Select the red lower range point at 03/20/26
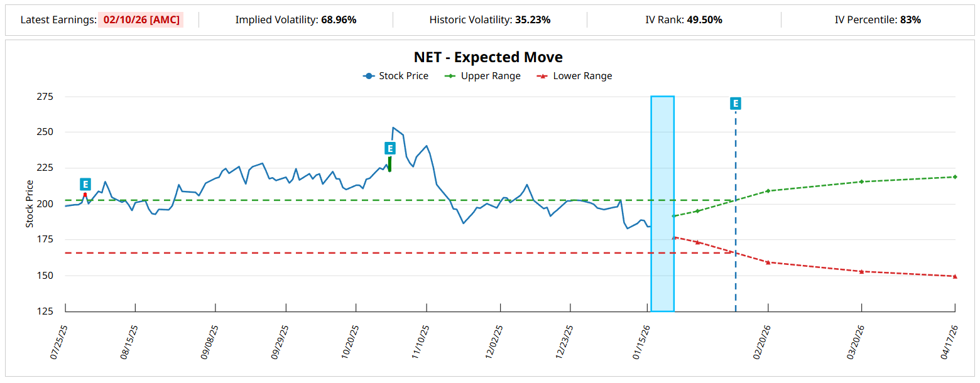Image resolution: width=980 pixels, height=383 pixels. [x=861, y=271]
